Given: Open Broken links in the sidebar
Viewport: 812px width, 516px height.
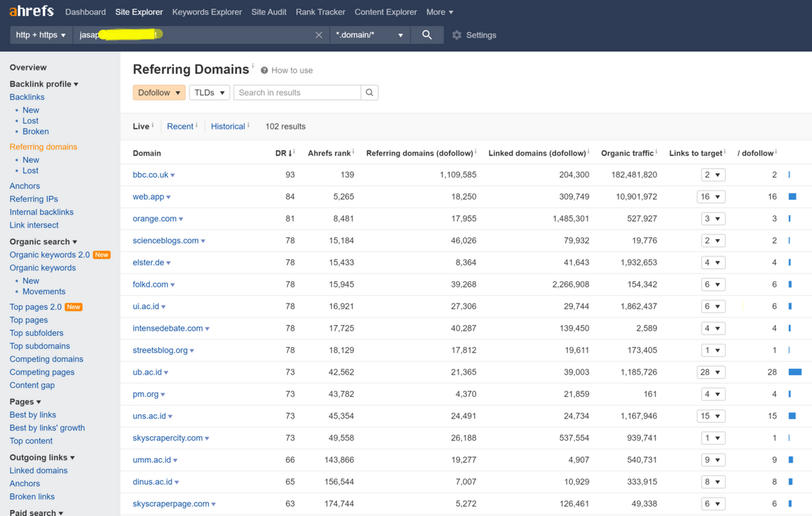Looking at the screenshot, I should coord(32,497).
